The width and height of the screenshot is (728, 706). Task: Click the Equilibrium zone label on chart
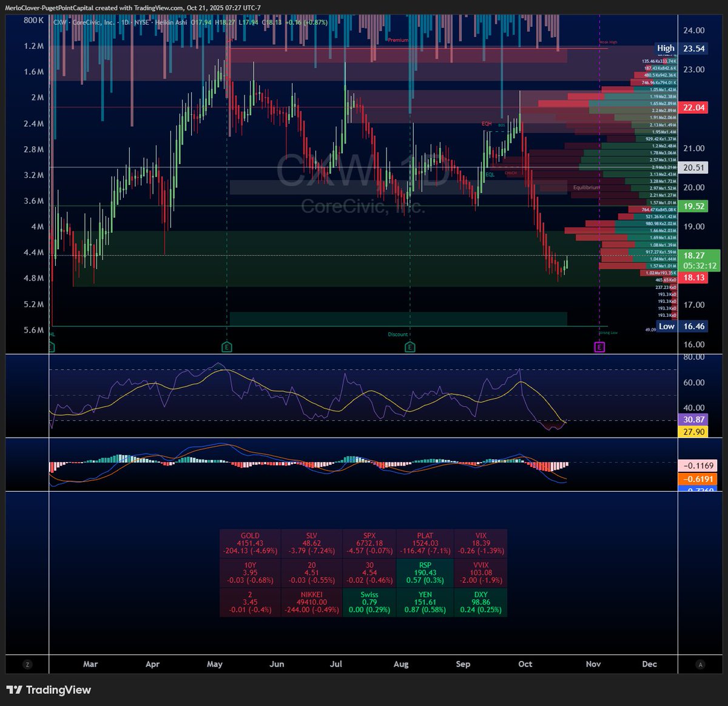(x=587, y=188)
